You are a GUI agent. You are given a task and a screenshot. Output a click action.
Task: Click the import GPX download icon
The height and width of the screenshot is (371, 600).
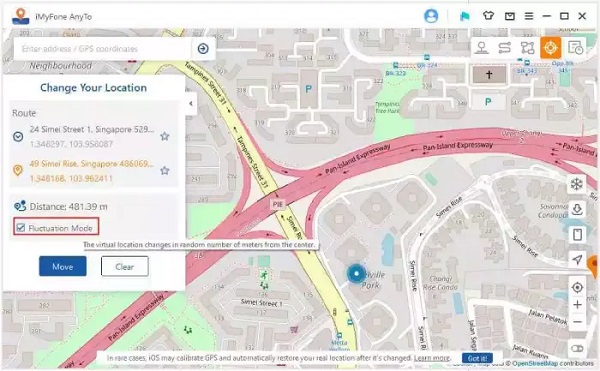click(577, 209)
